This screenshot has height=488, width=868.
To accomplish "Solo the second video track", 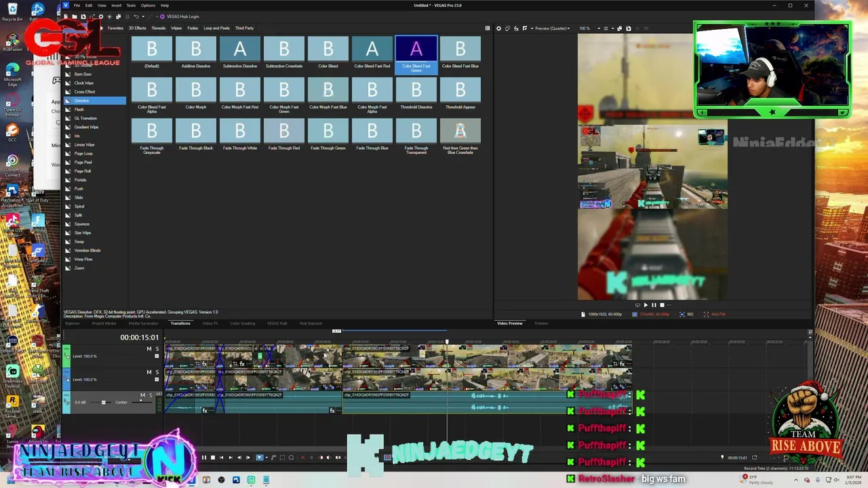I will [157, 372].
